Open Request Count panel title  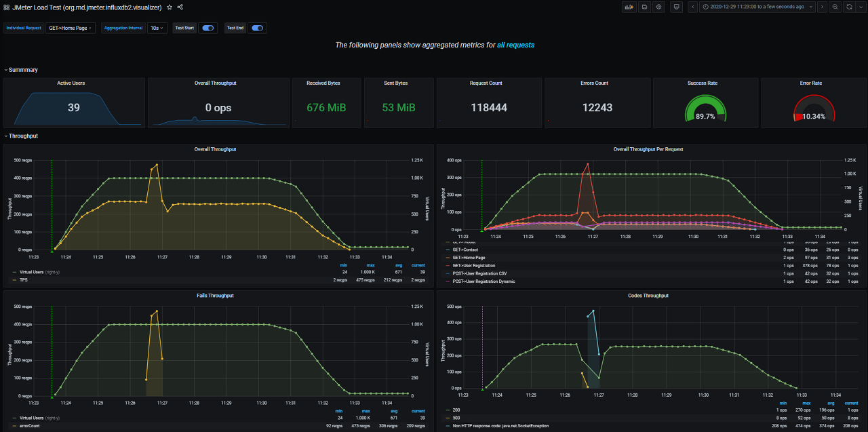(x=486, y=83)
